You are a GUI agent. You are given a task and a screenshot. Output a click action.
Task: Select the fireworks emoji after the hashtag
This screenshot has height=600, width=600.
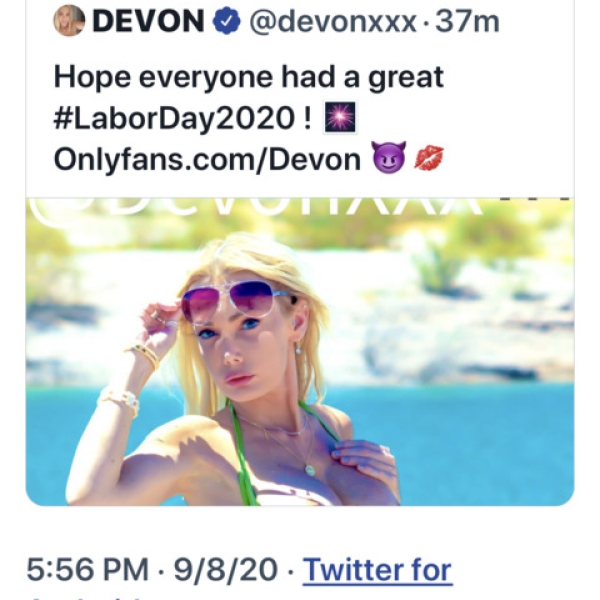pyautogui.click(x=340, y=117)
